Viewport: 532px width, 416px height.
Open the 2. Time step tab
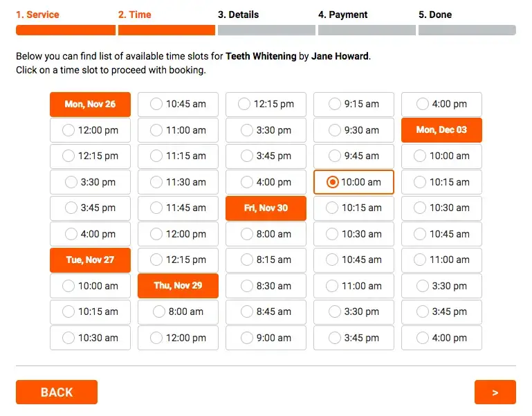[134, 15]
